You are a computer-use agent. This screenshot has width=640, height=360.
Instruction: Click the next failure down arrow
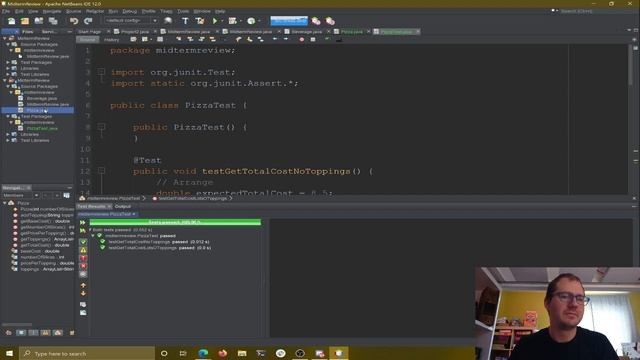tap(83, 293)
